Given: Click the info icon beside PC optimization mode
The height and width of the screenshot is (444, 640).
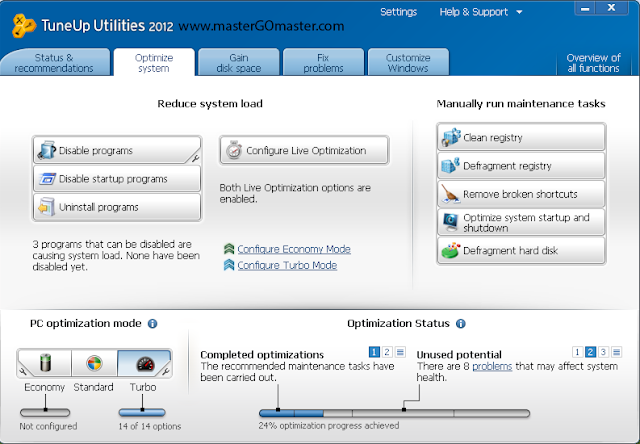Looking at the screenshot, I should (152, 324).
